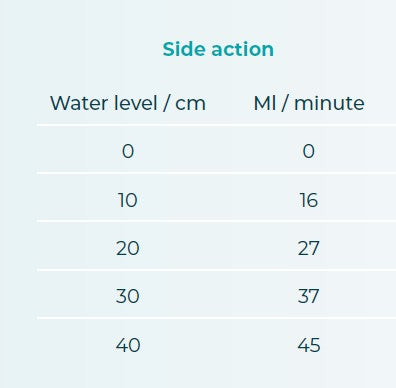
Task: Select the Ml / minute column header
Action: click(x=309, y=103)
